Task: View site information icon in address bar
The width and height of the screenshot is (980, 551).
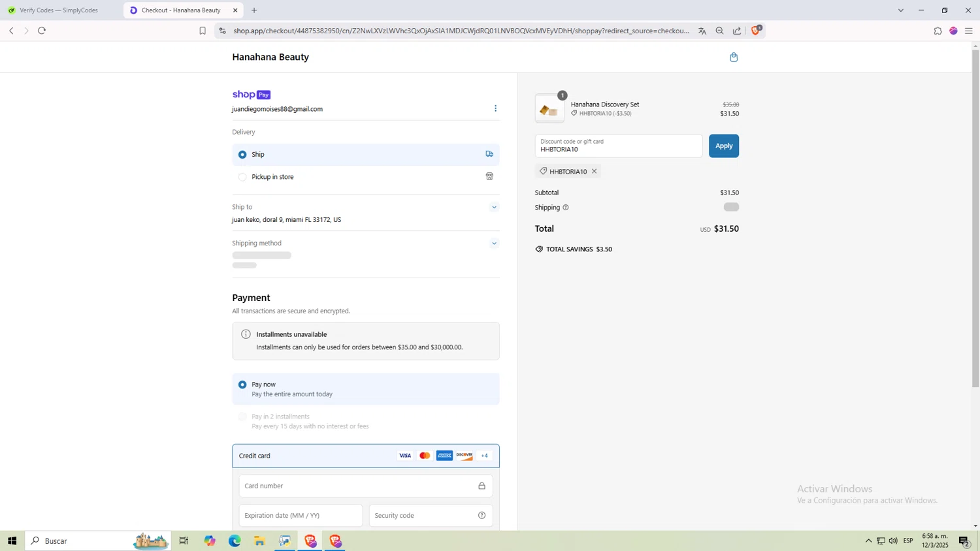Action: [x=222, y=31]
